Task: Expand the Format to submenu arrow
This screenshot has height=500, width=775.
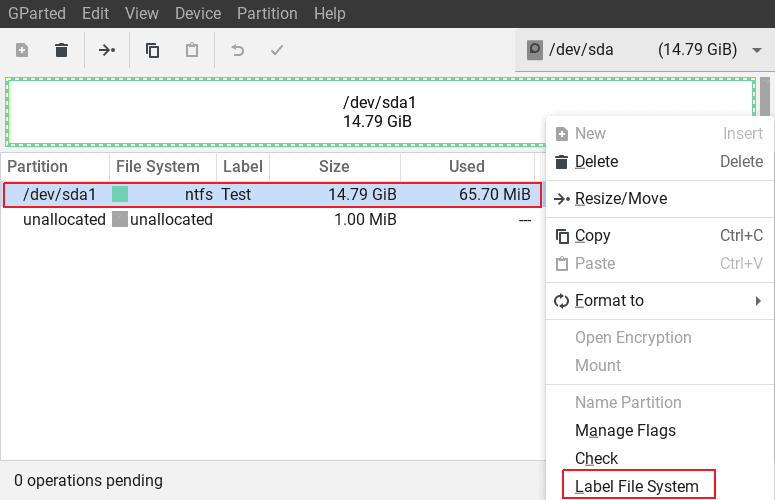Action: [x=758, y=300]
